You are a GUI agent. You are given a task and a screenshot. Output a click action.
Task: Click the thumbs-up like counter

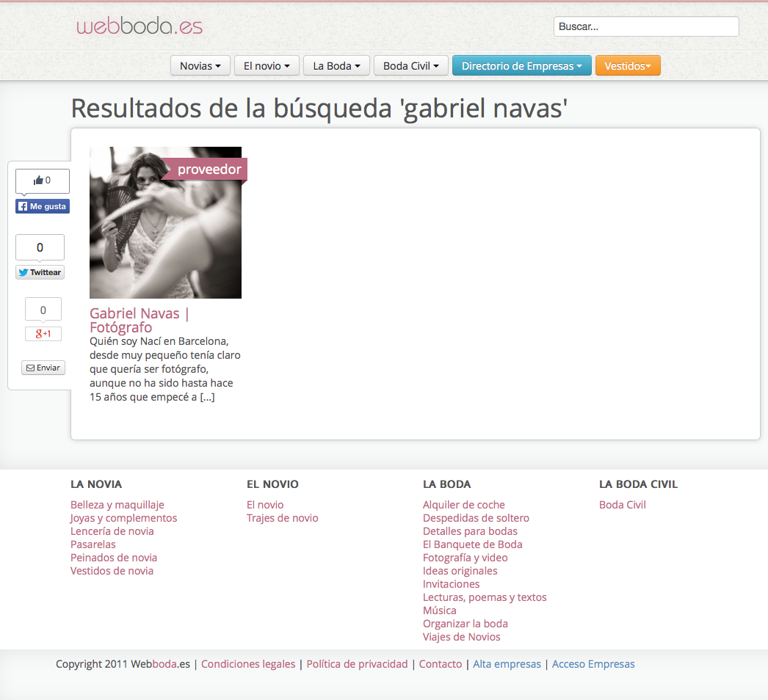click(x=43, y=181)
